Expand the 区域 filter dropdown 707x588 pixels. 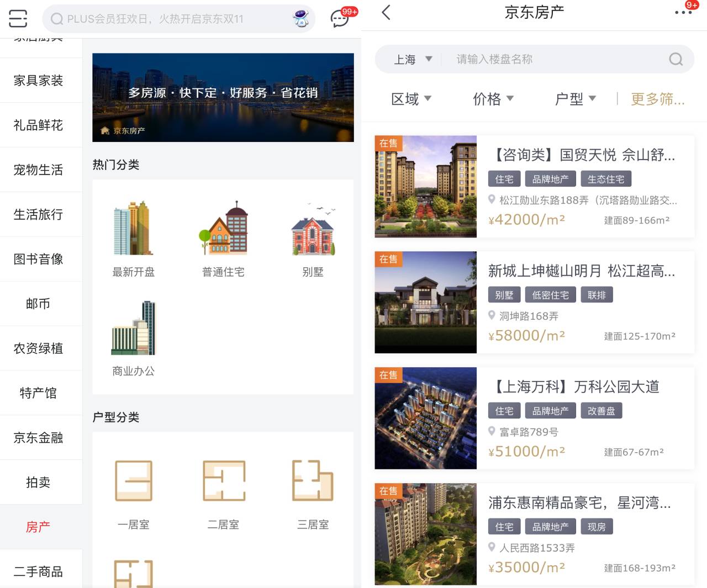tap(410, 98)
